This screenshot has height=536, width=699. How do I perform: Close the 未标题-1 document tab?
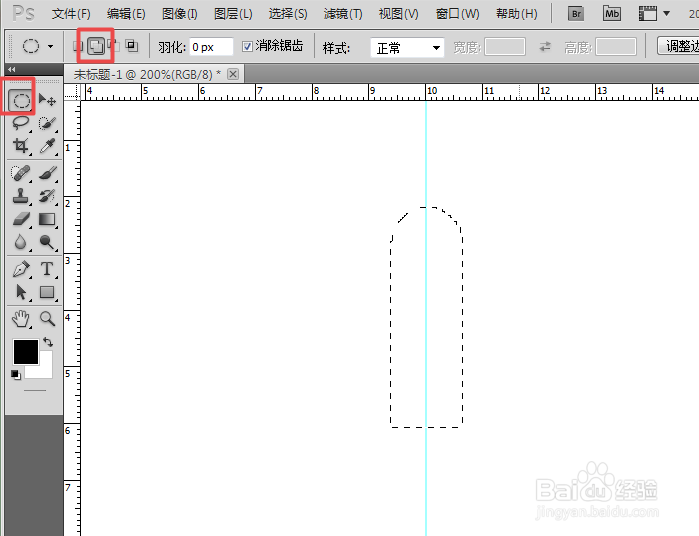click(233, 74)
